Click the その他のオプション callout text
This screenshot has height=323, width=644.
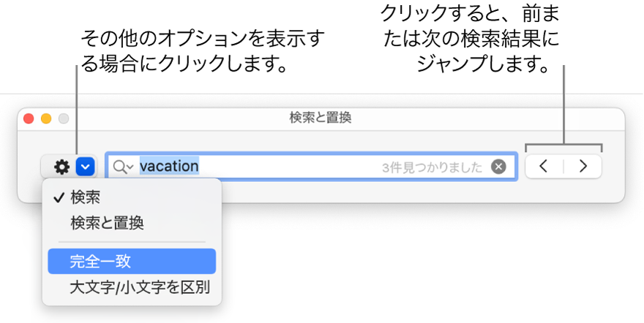(202, 52)
